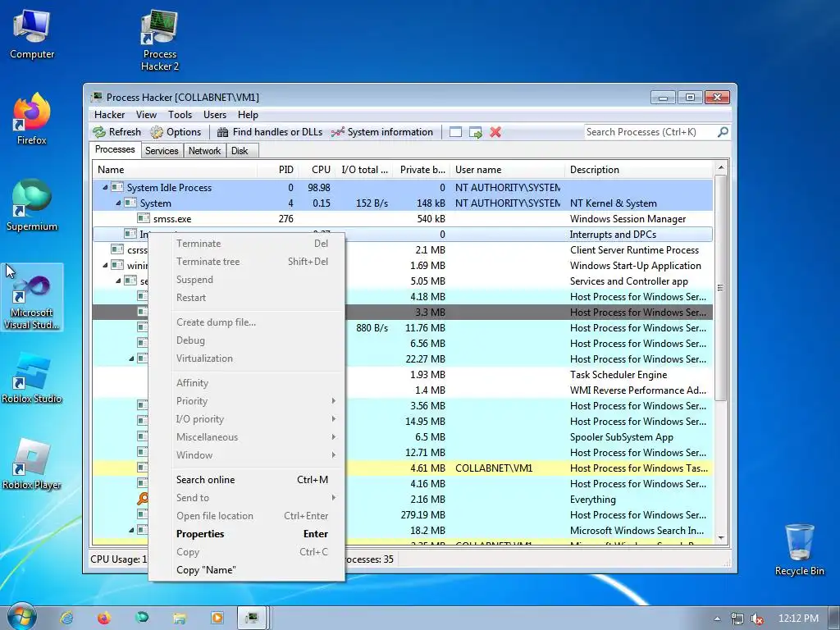
Task: Open the Tools menu
Action: (x=180, y=115)
